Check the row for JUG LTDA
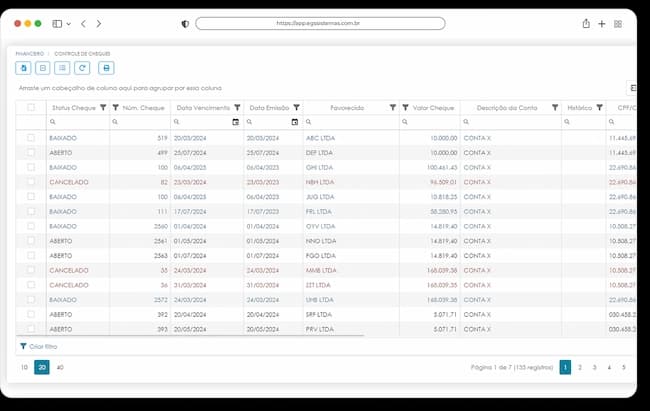The height and width of the screenshot is (411, 650). pos(31,197)
